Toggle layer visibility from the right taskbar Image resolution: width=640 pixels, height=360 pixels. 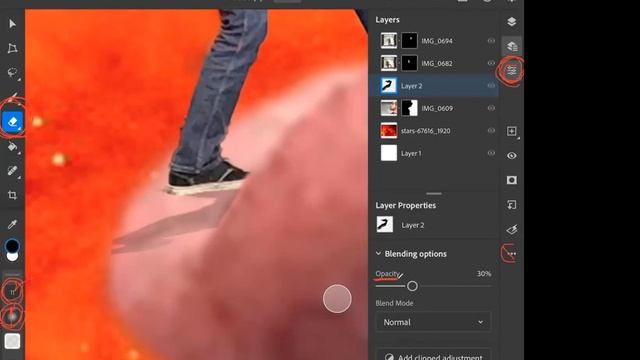coord(511,156)
